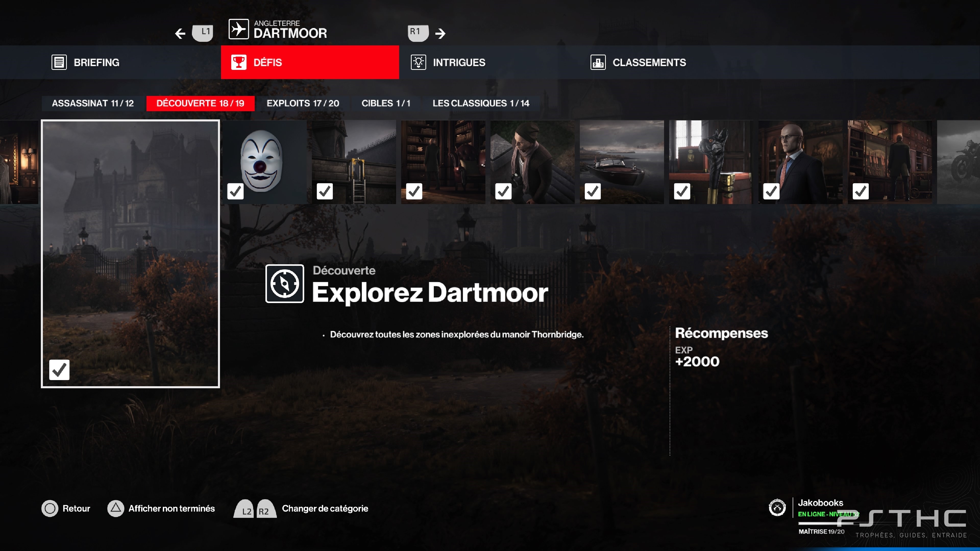Select the Exploits 17/20 category
This screenshot has height=551, width=980.
303,103
